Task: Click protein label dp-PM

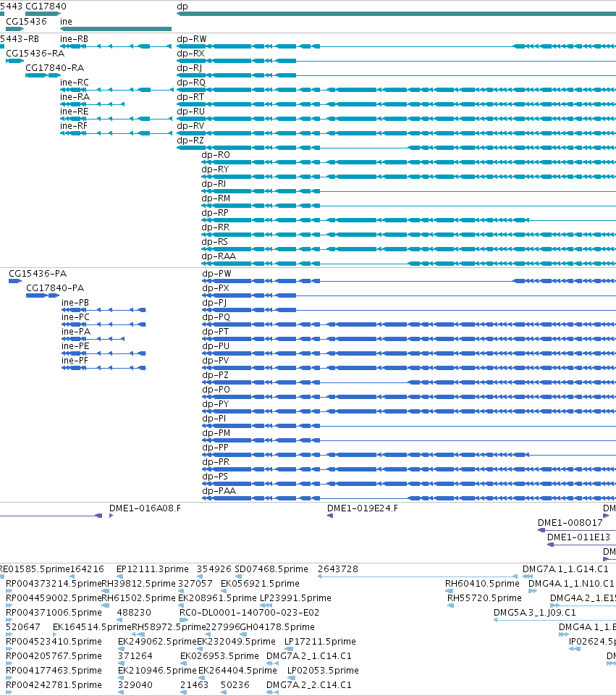Action: [216, 433]
